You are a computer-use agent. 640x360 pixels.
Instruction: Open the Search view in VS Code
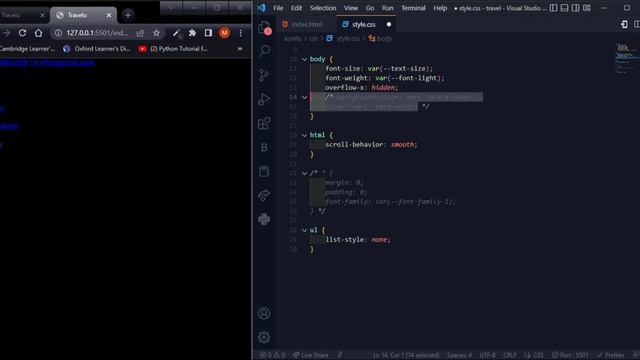[x=264, y=51]
